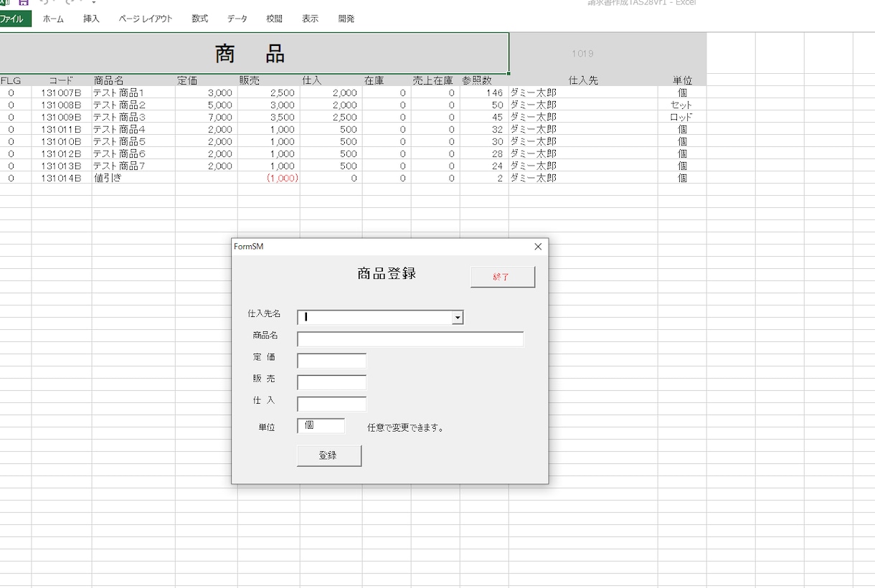Select the 仕入先 column header cell
This screenshot has width=875, height=588.
click(583, 80)
